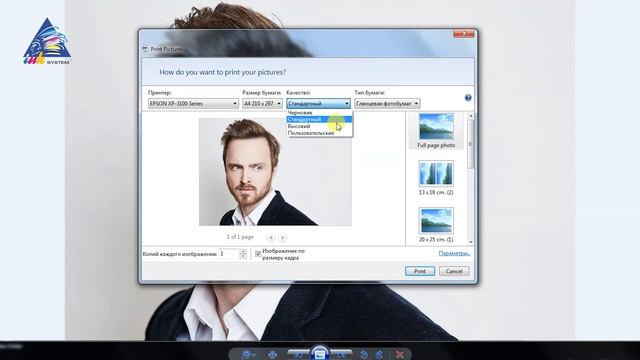Click the layout list scroll up arrow
The height and width of the screenshot is (360, 640).
[x=471, y=116]
